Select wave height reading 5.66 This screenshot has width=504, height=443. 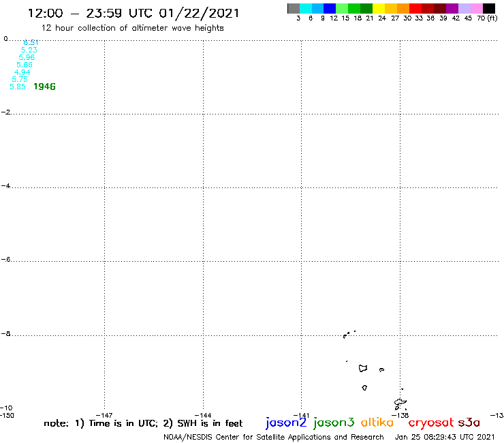point(25,65)
